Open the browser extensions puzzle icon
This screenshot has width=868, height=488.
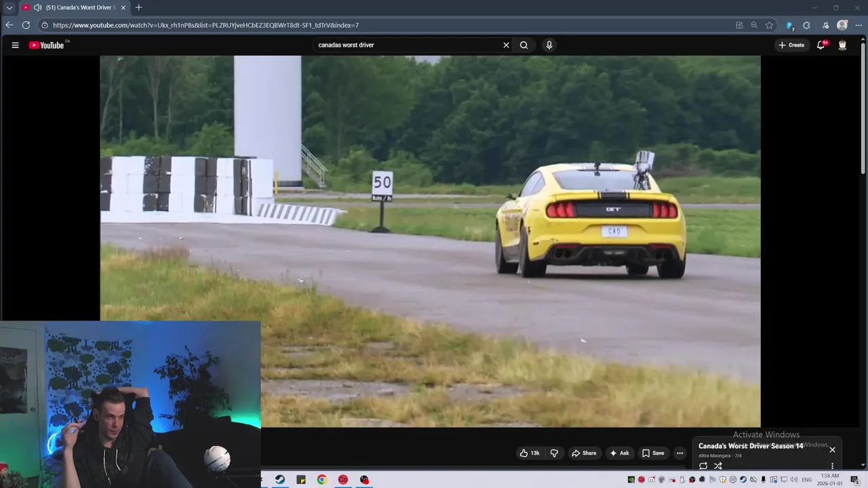point(806,25)
